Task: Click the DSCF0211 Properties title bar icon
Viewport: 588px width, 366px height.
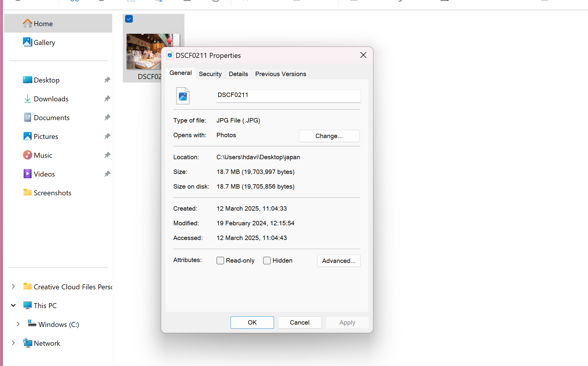Action: [x=170, y=55]
